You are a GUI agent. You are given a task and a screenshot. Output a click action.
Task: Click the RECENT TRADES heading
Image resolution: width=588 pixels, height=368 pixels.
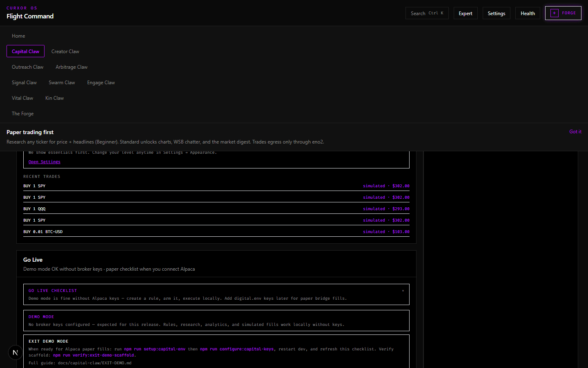[x=42, y=177]
